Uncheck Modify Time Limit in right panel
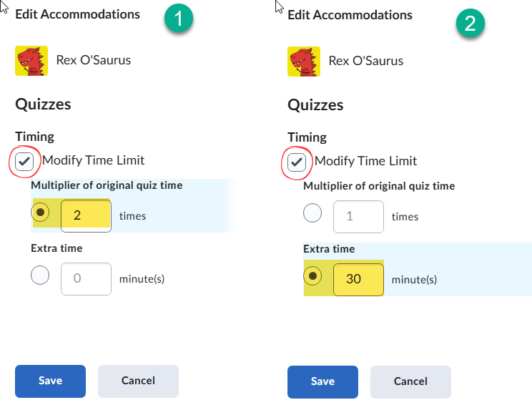Viewport: 532px width, 410px height. pyautogui.click(x=297, y=162)
